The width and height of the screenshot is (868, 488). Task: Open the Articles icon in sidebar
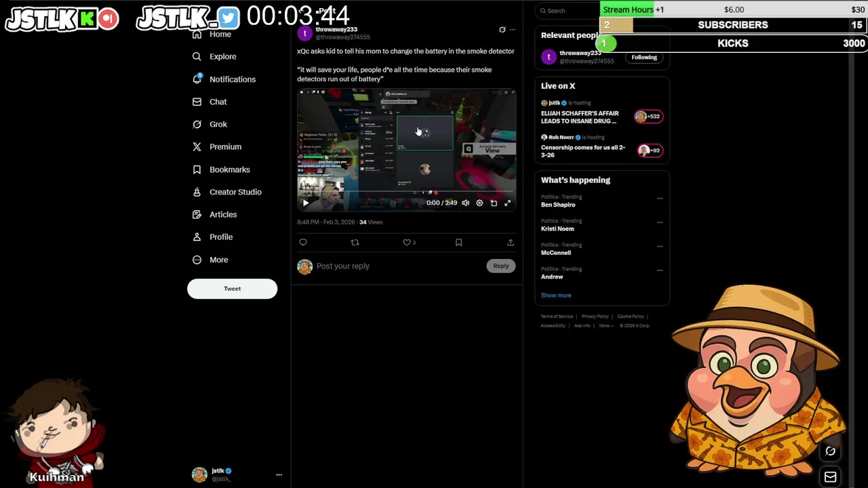[x=197, y=214]
